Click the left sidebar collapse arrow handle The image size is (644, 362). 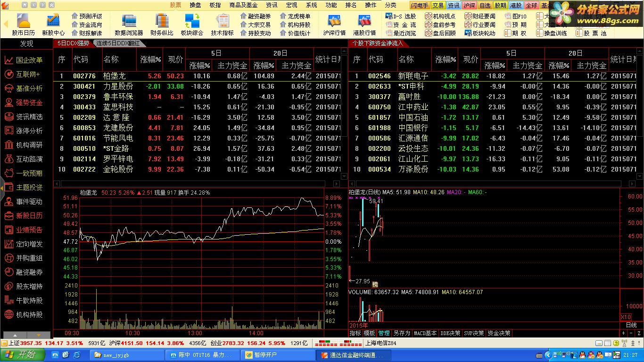2,188
